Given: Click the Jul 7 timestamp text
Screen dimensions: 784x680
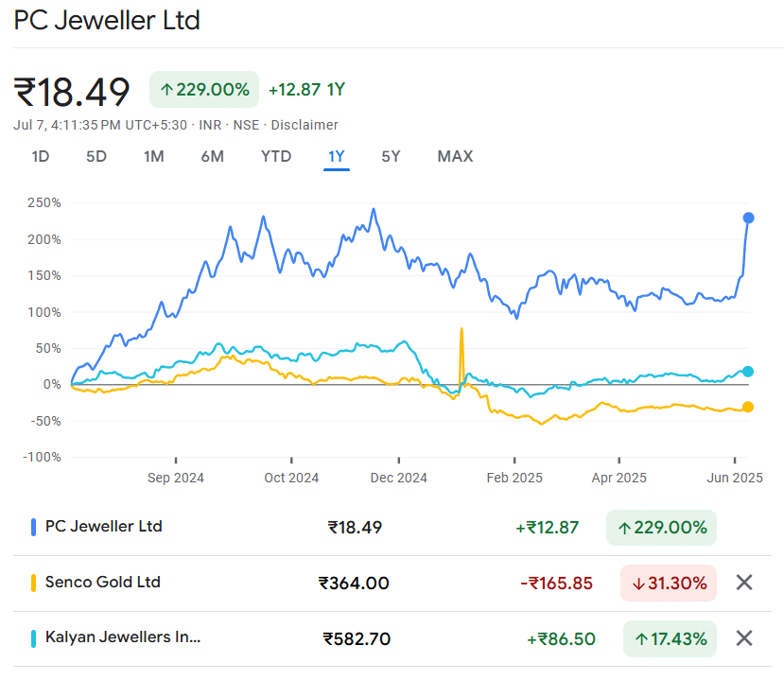Looking at the screenshot, I should 100,125.
